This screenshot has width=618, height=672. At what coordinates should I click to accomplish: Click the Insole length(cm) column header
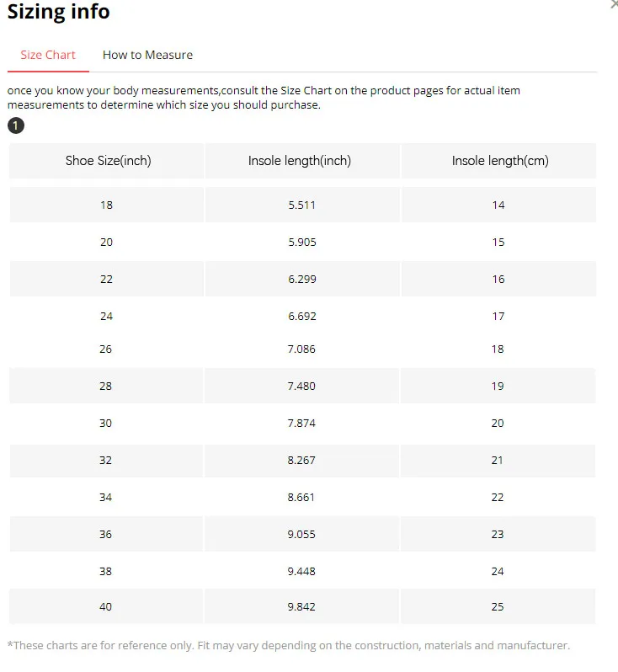pyautogui.click(x=499, y=160)
